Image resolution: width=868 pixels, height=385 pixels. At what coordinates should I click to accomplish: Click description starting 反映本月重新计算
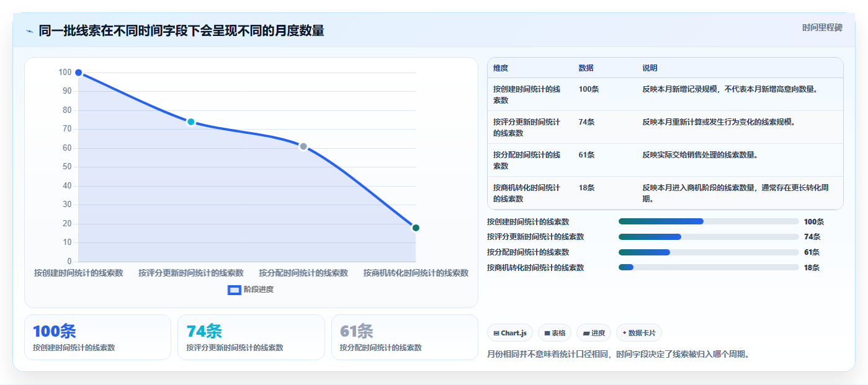[718, 122]
